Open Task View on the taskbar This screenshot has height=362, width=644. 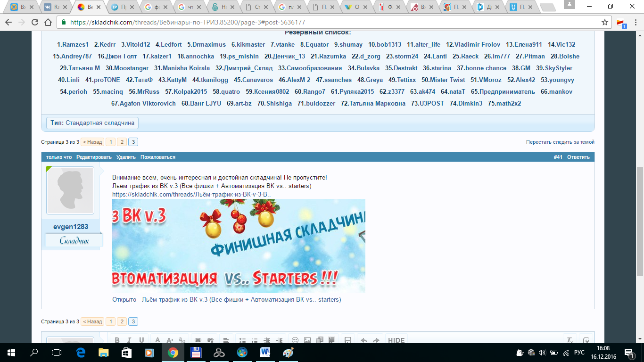click(x=57, y=353)
